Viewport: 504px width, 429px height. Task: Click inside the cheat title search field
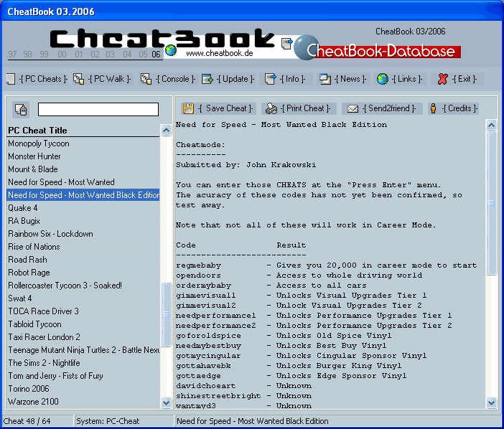[x=98, y=110]
